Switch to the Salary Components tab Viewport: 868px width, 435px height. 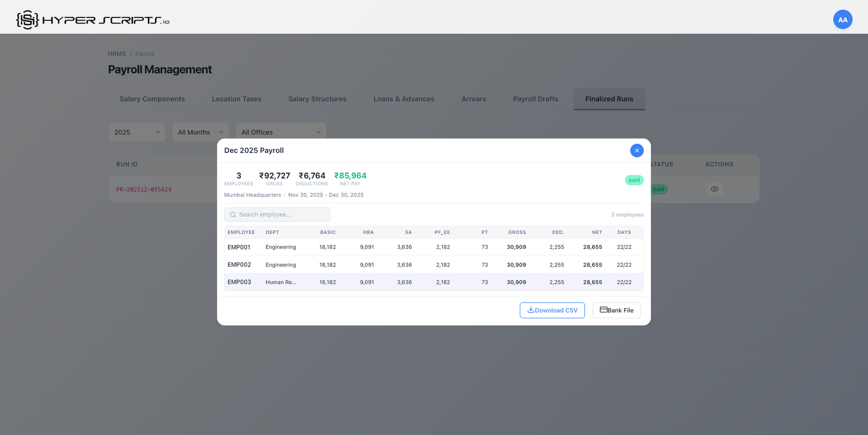click(152, 99)
